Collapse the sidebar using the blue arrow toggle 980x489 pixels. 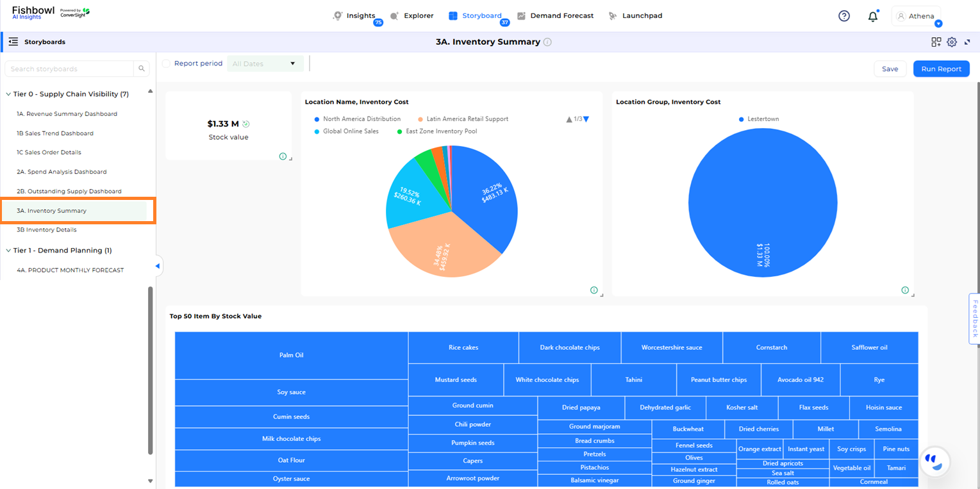tap(157, 265)
